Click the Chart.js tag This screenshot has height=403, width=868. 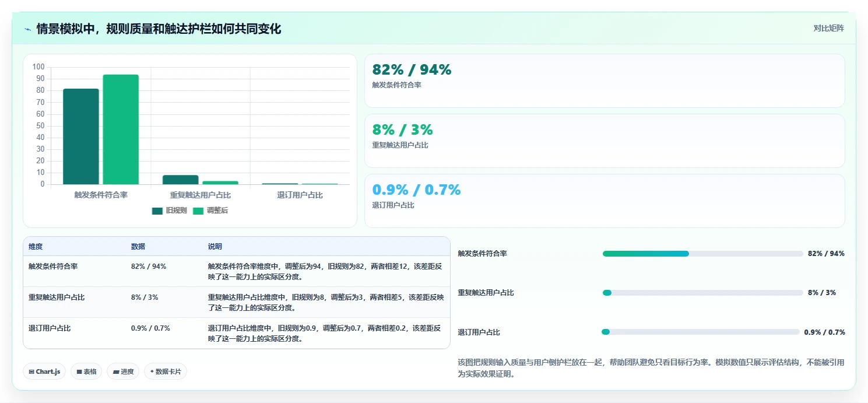coord(44,372)
